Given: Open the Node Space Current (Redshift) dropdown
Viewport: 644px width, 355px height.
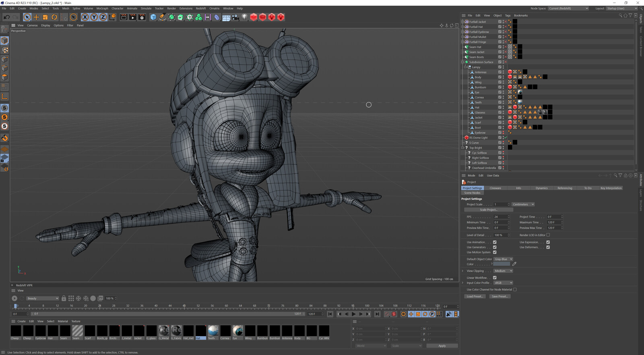Looking at the screenshot, I should pos(568,8).
